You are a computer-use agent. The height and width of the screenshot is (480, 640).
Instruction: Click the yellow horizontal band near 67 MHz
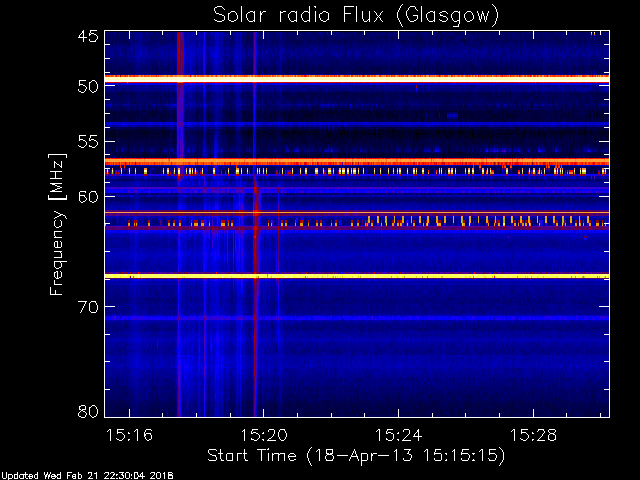point(357,276)
